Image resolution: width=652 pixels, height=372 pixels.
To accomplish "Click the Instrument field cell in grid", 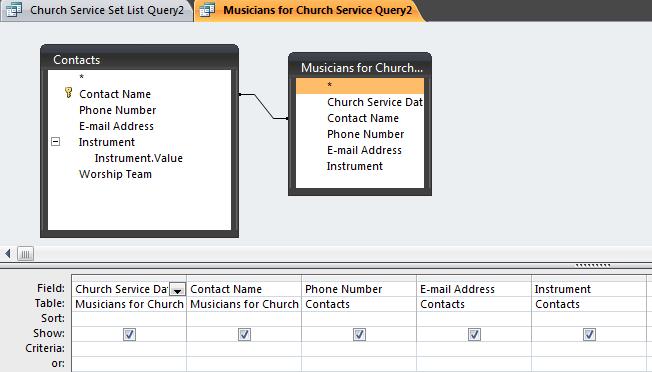I will (x=589, y=289).
